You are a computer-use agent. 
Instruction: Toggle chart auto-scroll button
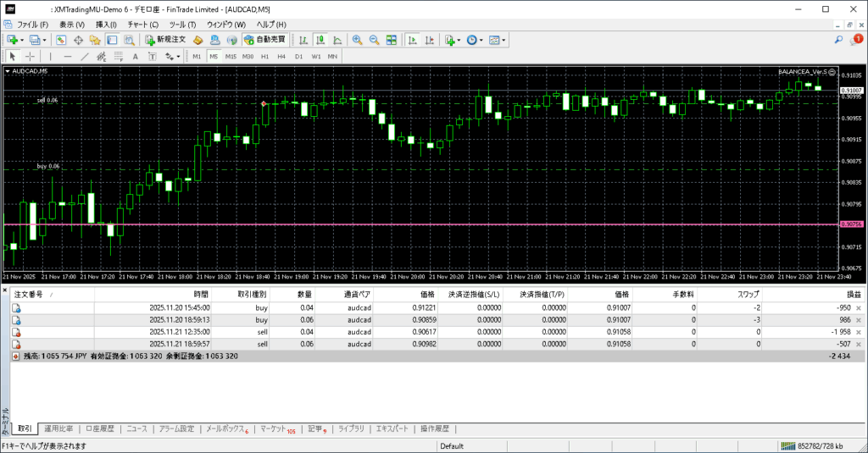pos(412,40)
